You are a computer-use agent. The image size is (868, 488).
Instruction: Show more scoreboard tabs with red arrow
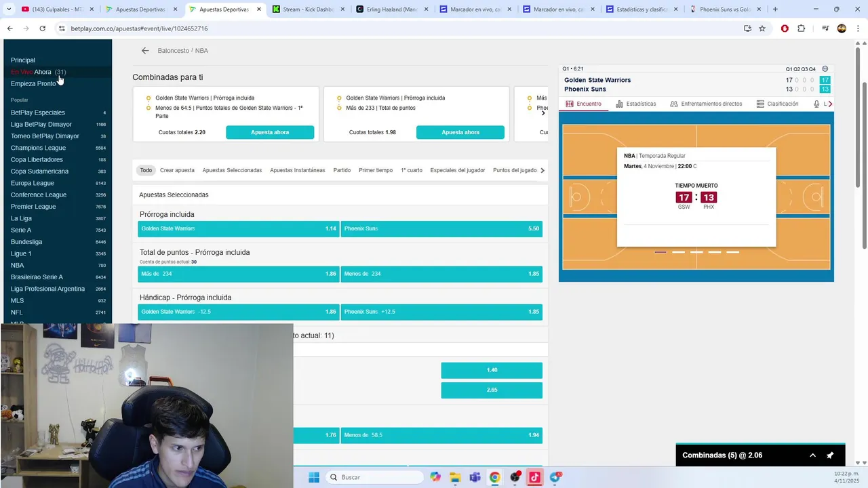coord(830,104)
